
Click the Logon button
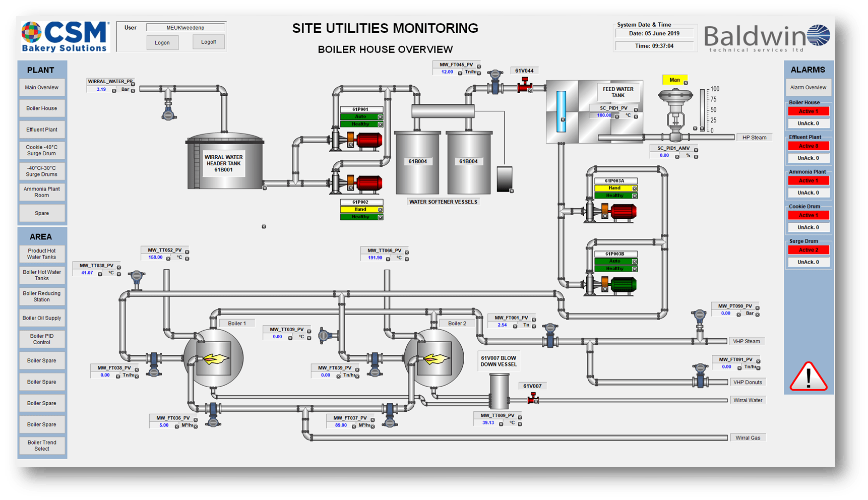click(162, 43)
